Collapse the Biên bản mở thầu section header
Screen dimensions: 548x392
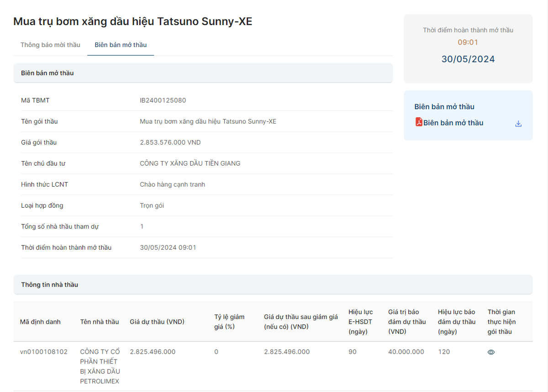click(203, 73)
